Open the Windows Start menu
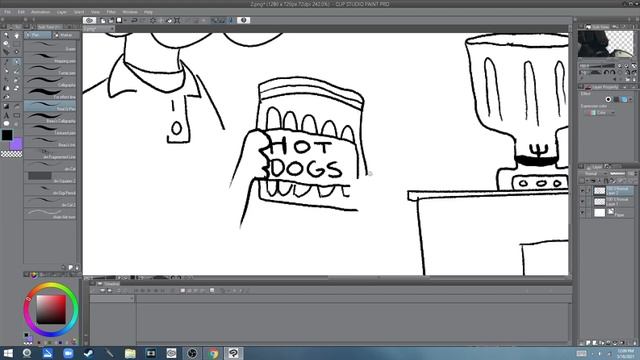The image size is (640, 360). 7,353
